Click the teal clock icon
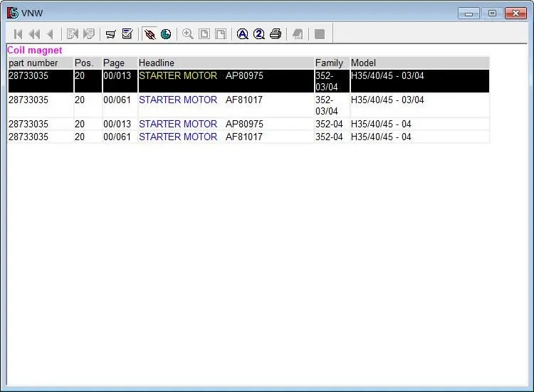 pyautogui.click(x=166, y=34)
